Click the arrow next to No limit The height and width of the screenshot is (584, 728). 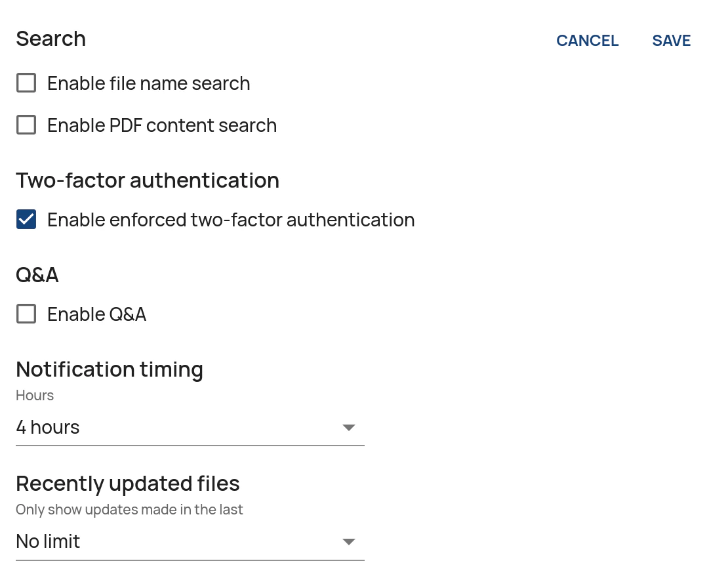(349, 541)
